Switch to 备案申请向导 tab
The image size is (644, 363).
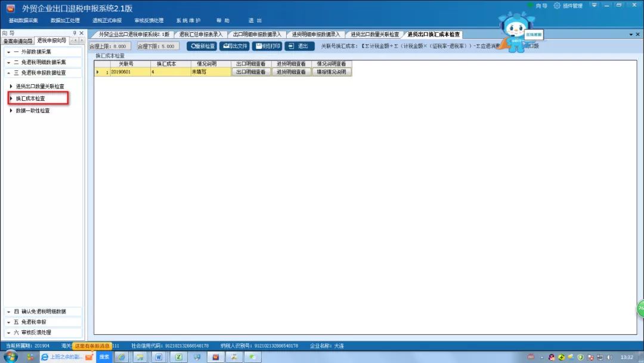tap(18, 41)
